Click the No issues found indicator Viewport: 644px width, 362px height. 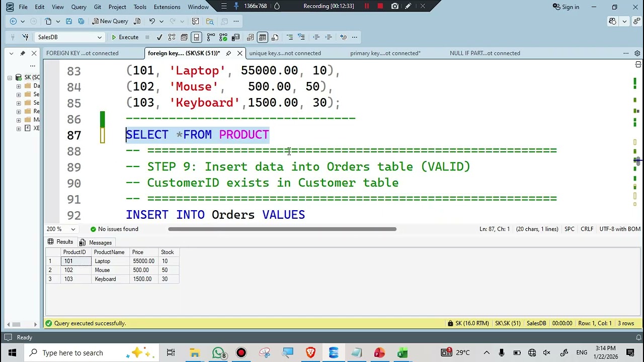(114, 229)
